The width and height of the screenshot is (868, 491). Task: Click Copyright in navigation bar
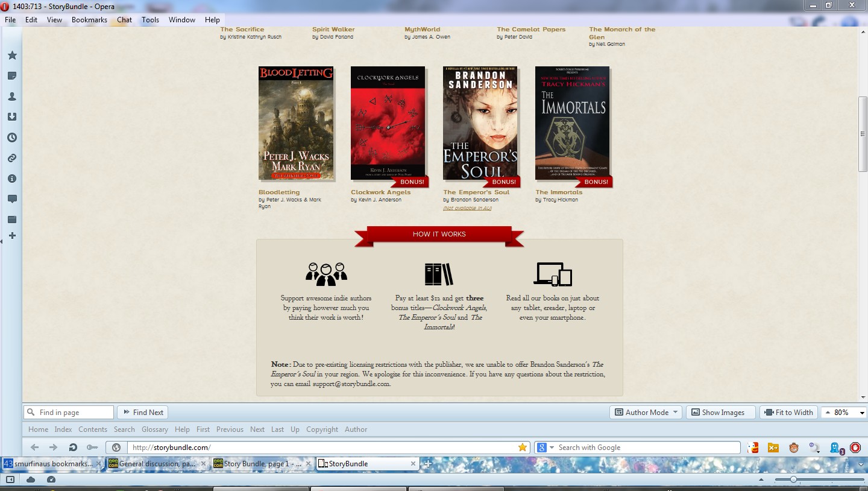coord(322,429)
